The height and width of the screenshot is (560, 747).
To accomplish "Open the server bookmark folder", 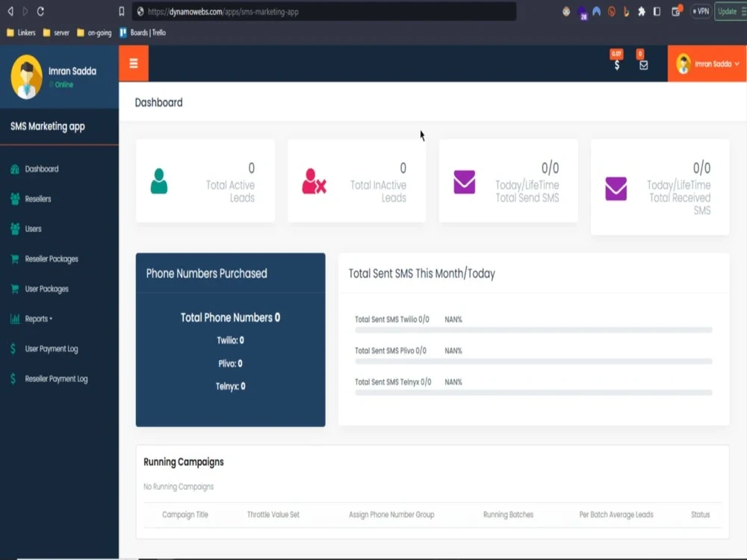I will point(56,33).
